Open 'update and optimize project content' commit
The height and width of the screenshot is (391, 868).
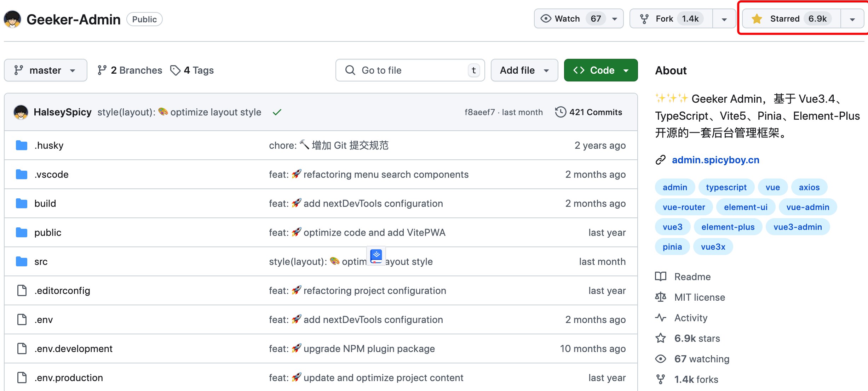pos(366,378)
